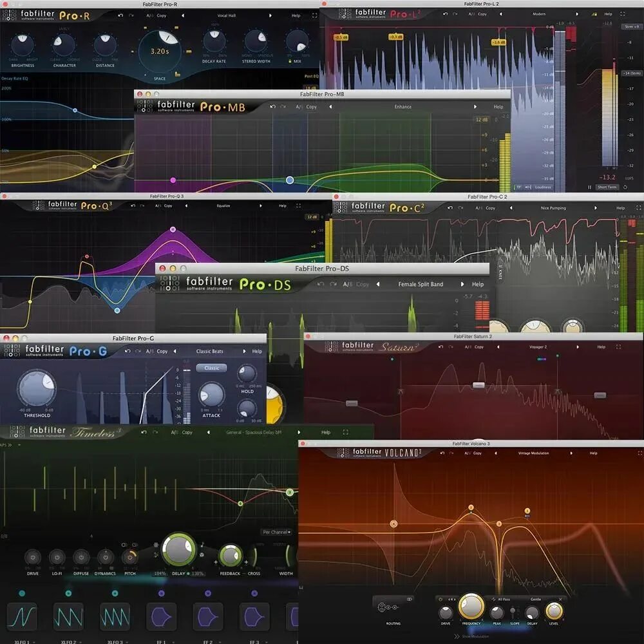Toggle TP true peak button in Pro-L 2
The height and width of the screenshot is (644, 644).
pos(518,187)
